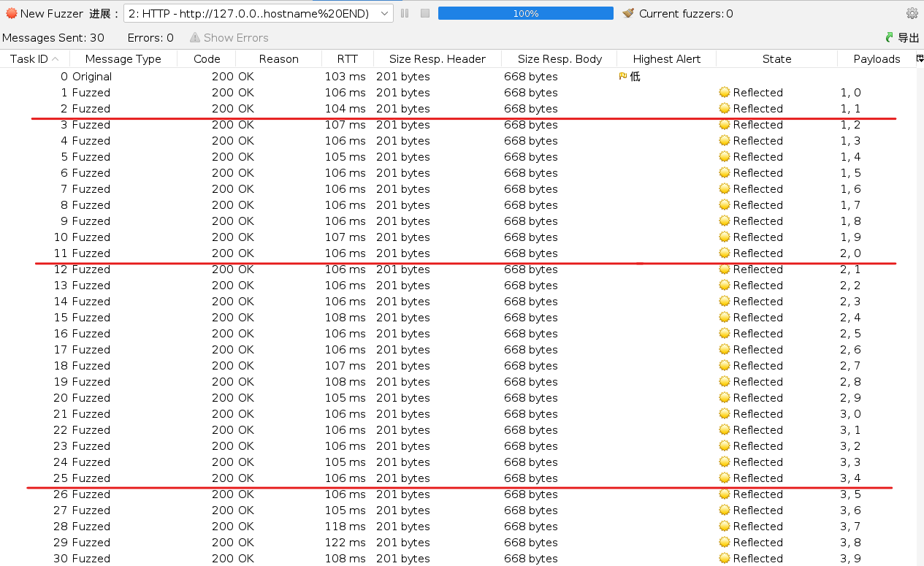Viewport: 924px width, 566px height.
Task: Click the low alert flag in row 0
Action: coord(623,76)
